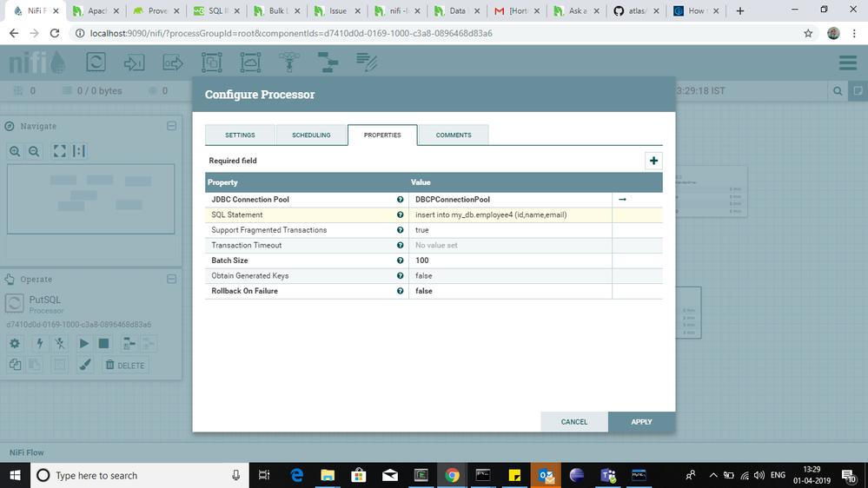Viewport: 868px width, 488px height.
Task: Switch to the Settings tab
Action: [x=240, y=135]
